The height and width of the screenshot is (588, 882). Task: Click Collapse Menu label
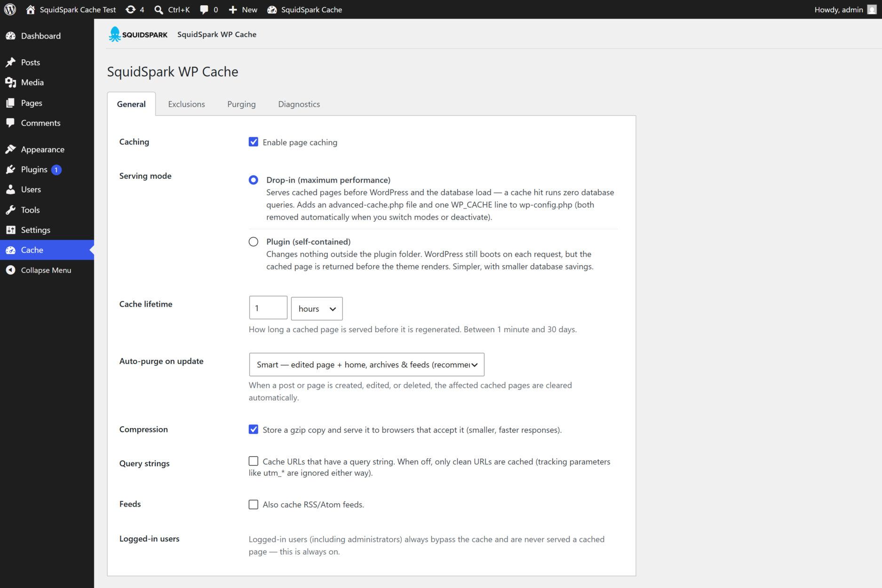coord(46,270)
